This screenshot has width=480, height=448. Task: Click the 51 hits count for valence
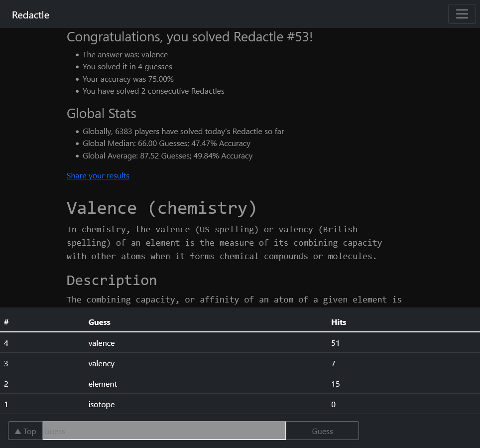pos(335,343)
